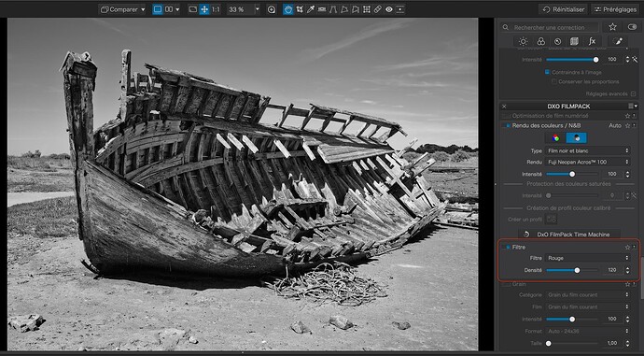Open Format dropdown Auto - 24x36
The image size is (644, 356).
[x=587, y=331]
